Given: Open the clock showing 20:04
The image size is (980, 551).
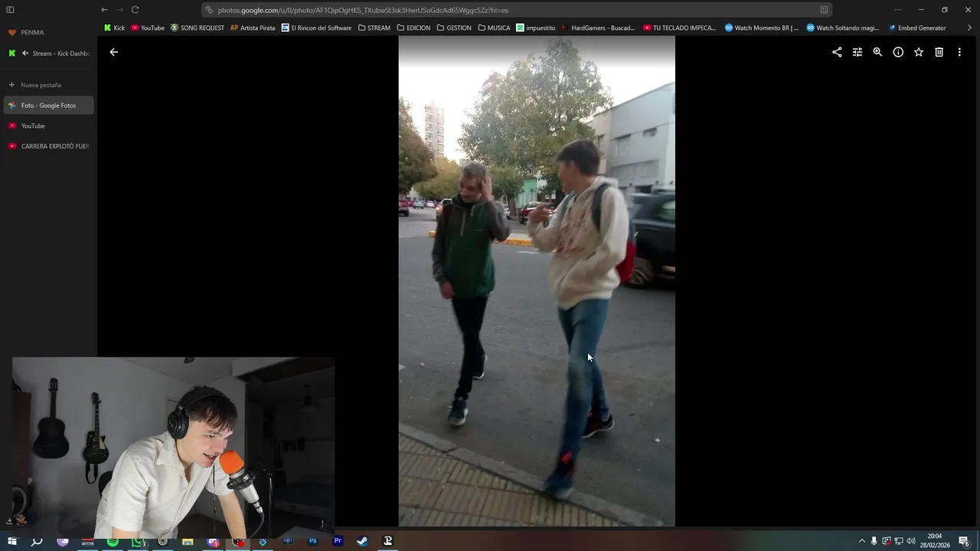Looking at the screenshot, I should (x=935, y=541).
